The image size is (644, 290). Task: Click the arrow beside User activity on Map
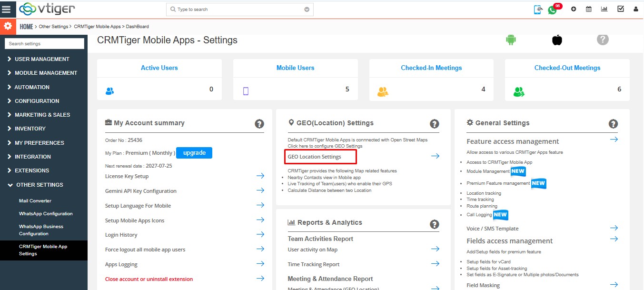(x=435, y=249)
